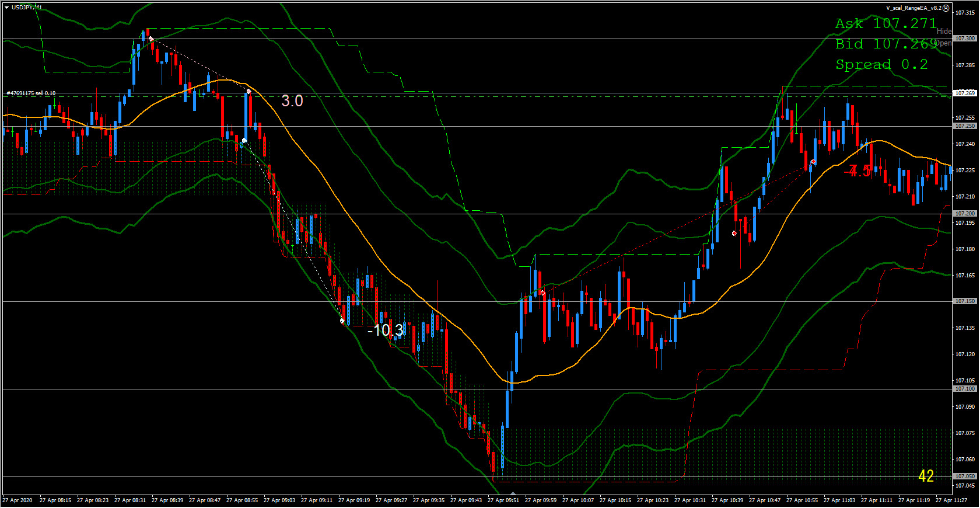Click the Open button near price scale
Viewport: 980px width, 508px height.
pyautogui.click(x=944, y=43)
